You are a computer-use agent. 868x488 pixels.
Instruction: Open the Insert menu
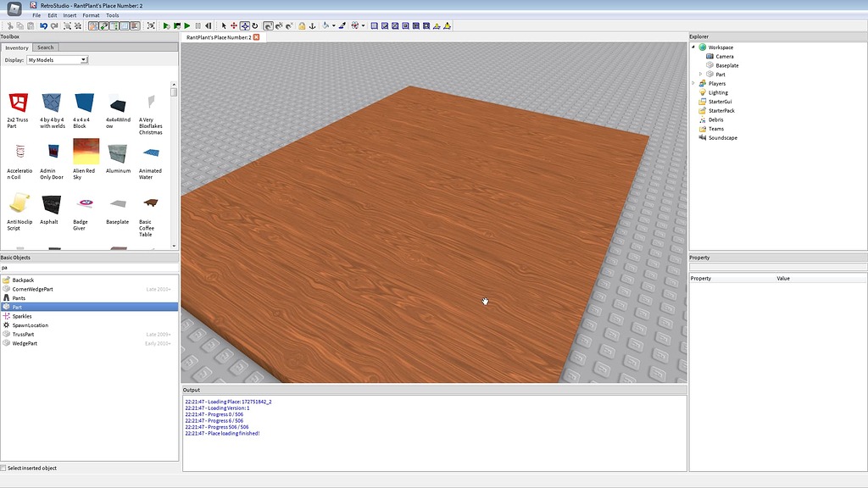(x=69, y=14)
